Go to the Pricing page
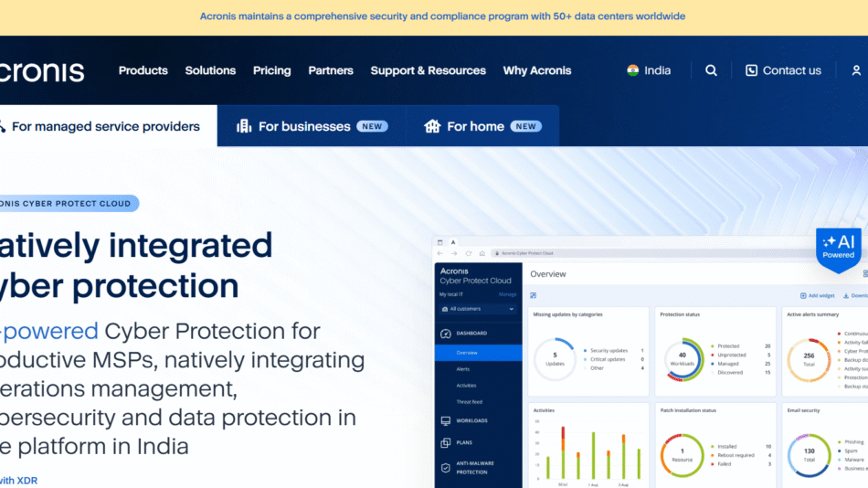 [271, 70]
